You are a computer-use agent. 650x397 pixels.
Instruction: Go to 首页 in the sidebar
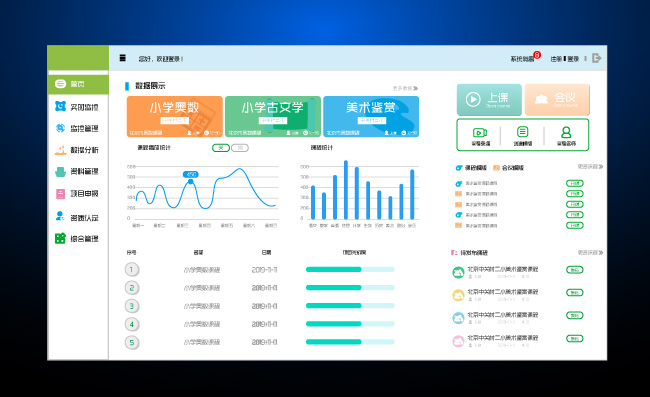[78, 84]
